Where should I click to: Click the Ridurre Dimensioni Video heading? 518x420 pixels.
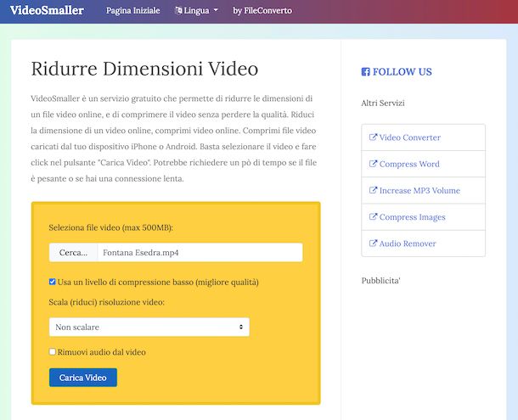click(x=144, y=69)
